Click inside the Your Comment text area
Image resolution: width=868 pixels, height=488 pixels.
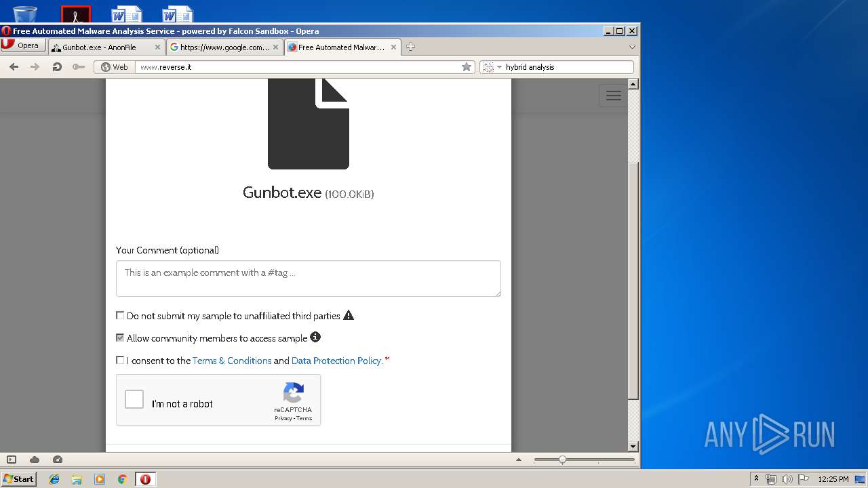tap(309, 279)
